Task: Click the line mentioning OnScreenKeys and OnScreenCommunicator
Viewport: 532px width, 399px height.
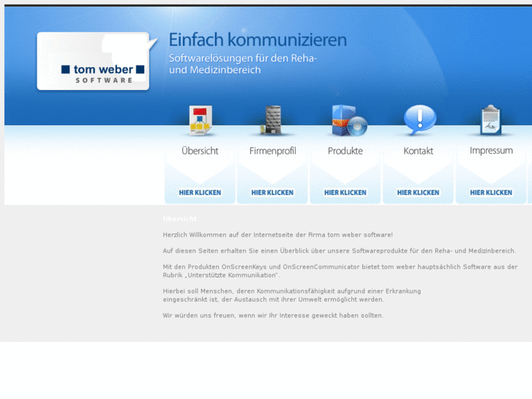Action: (340, 267)
